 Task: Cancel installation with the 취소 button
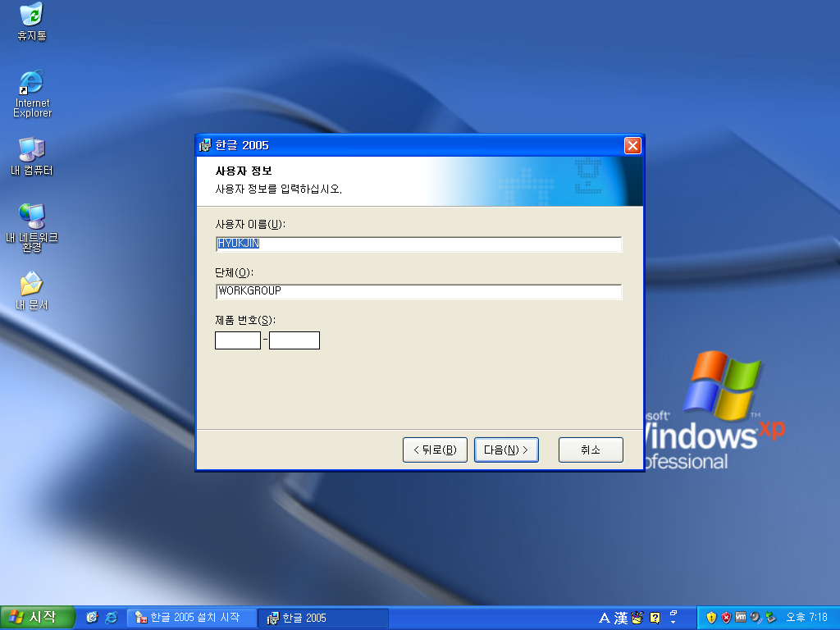(x=591, y=450)
